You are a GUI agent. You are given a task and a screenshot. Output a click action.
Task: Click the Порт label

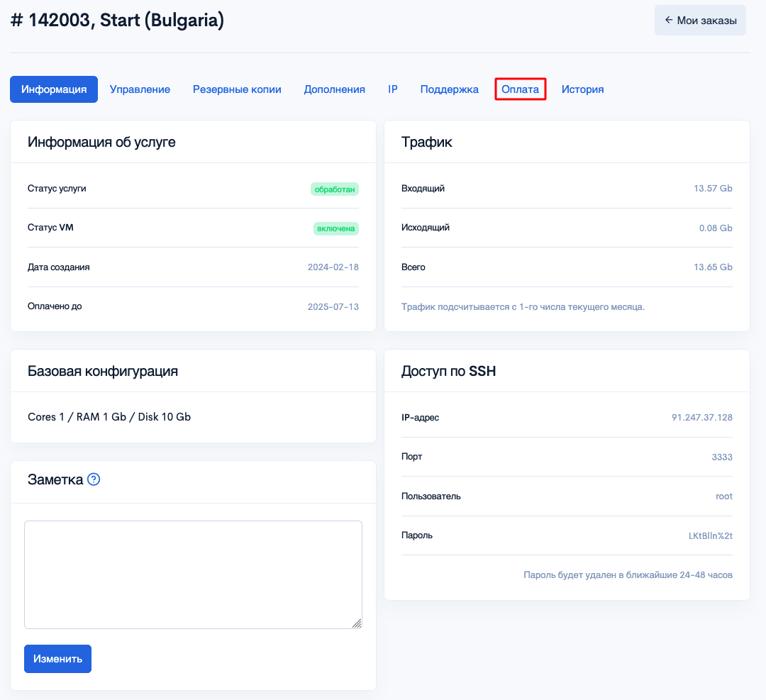tap(412, 457)
